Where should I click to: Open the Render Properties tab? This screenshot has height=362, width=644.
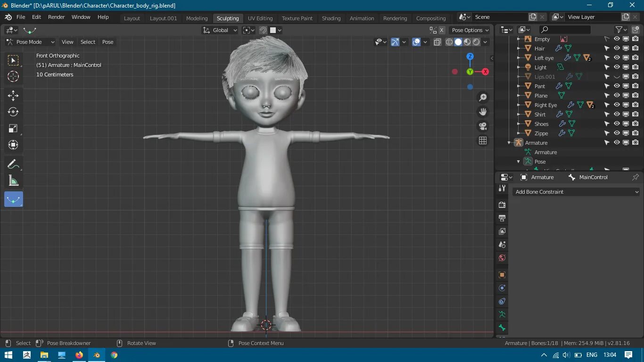coord(502,205)
